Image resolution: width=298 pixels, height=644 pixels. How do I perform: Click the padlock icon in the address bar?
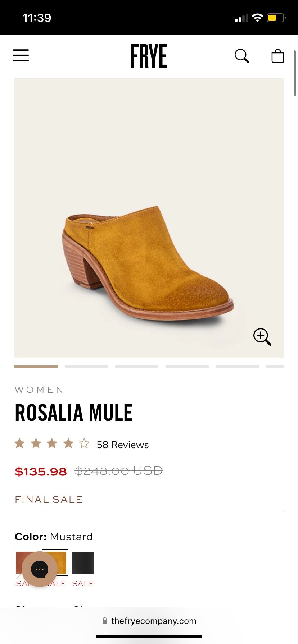coord(105,621)
